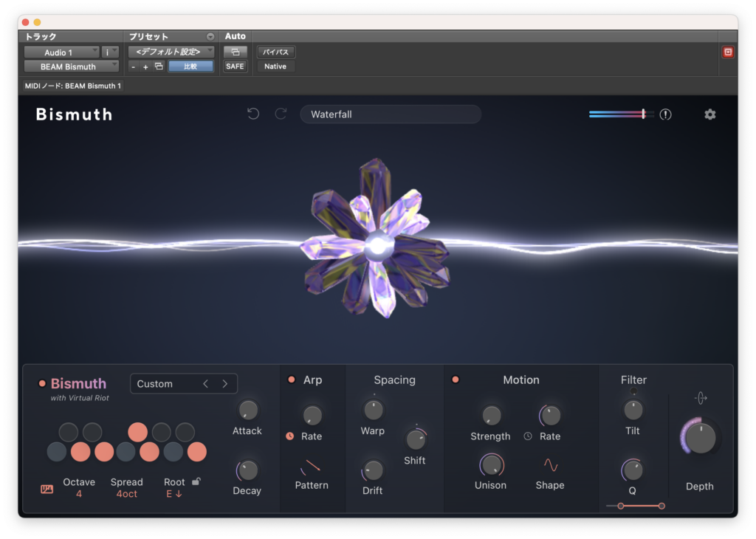Open plug-in automation enable window icon
The width and height of the screenshot is (756, 539).
(236, 52)
